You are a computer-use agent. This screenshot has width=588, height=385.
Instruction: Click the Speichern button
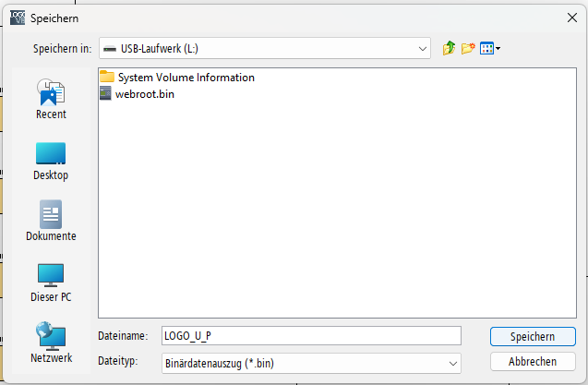click(x=533, y=337)
